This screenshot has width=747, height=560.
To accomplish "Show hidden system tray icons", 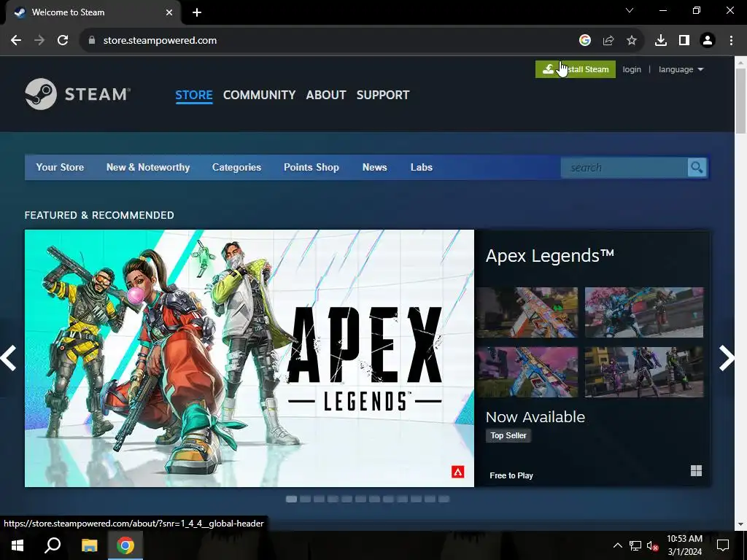I will pos(617,545).
